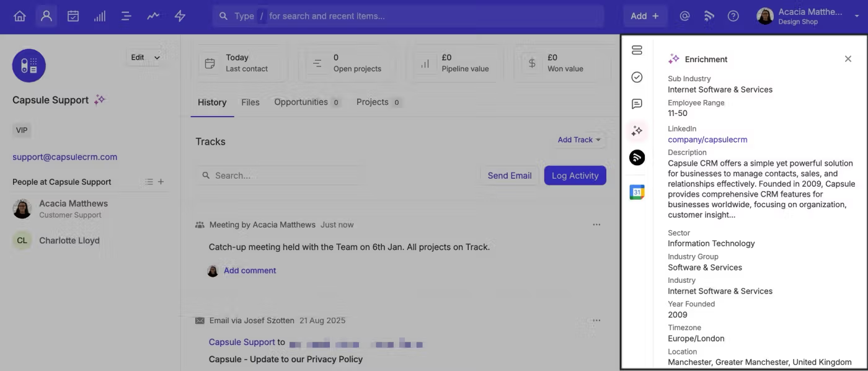Switch to the History tab
The width and height of the screenshot is (868, 371).
212,102
